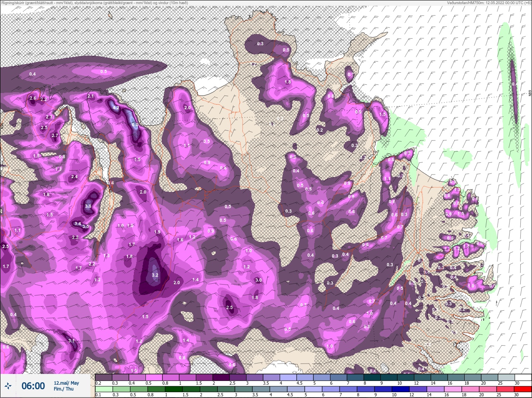Click the 4.2 precipitation value on the map

click(x=116, y=108)
